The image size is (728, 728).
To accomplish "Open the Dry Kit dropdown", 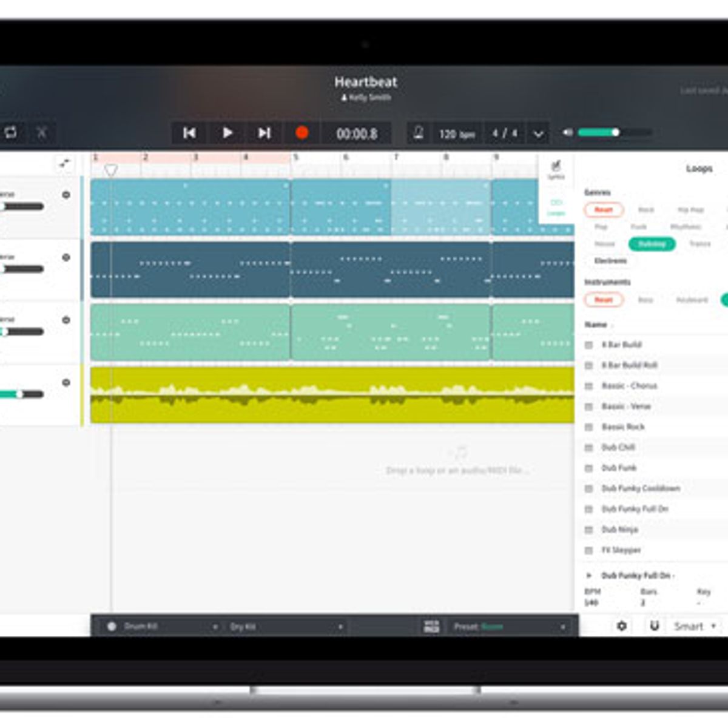I will tap(286, 627).
